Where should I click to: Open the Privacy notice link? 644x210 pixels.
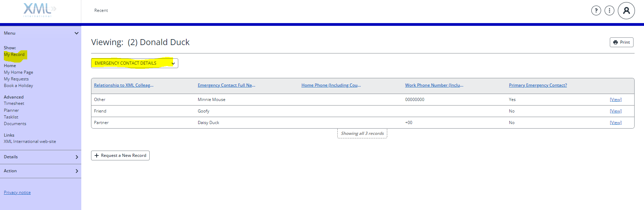(17, 193)
